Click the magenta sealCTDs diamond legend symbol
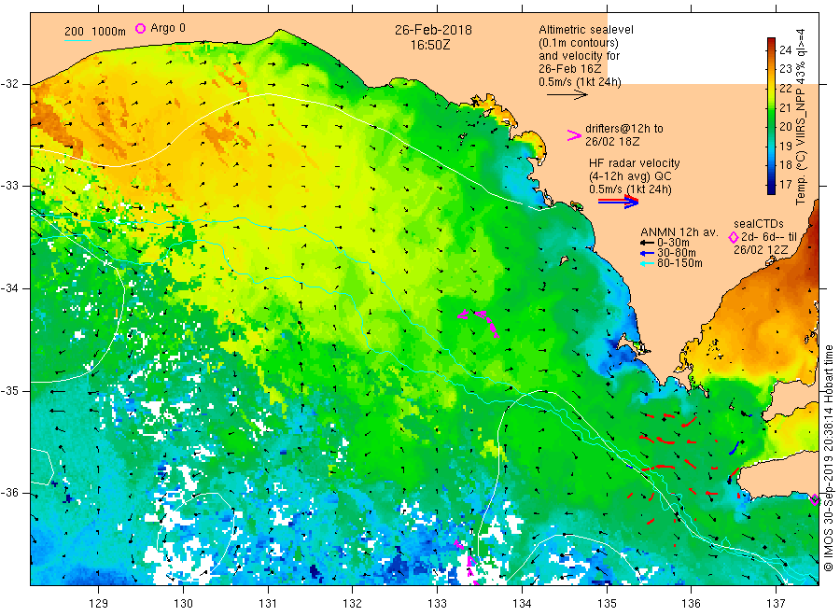 click(x=734, y=237)
